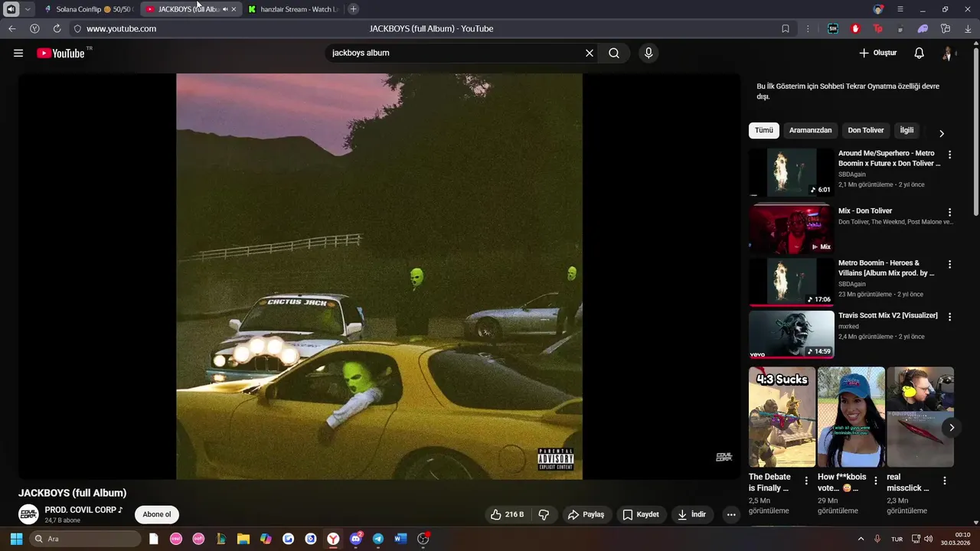Viewport: 980px width, 551px height.
Task: Open options for How f**kbois short
Action: coord(875,481)
